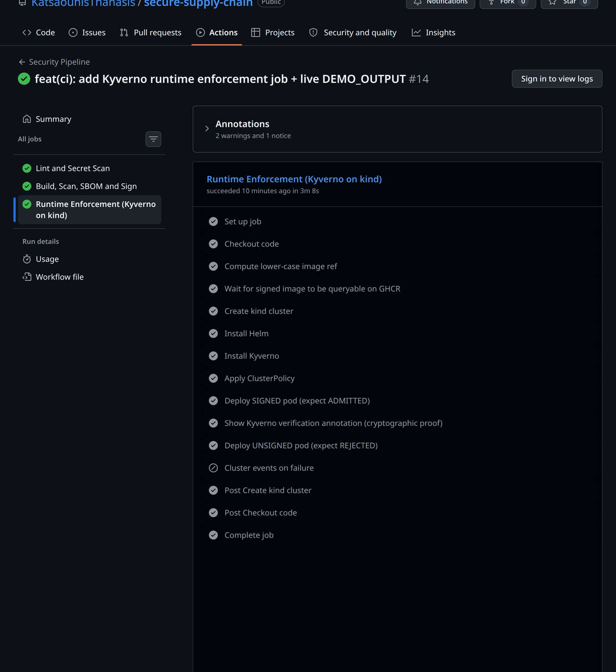
Task: Click the Runtime Enforcement (Kyverno on kind) heading link
Action: (x=294, y=179)
